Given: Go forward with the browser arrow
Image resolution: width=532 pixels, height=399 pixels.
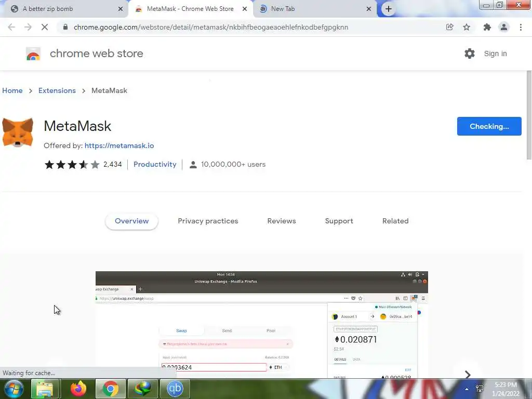Looking at the screenshot, I should [28, 27].
